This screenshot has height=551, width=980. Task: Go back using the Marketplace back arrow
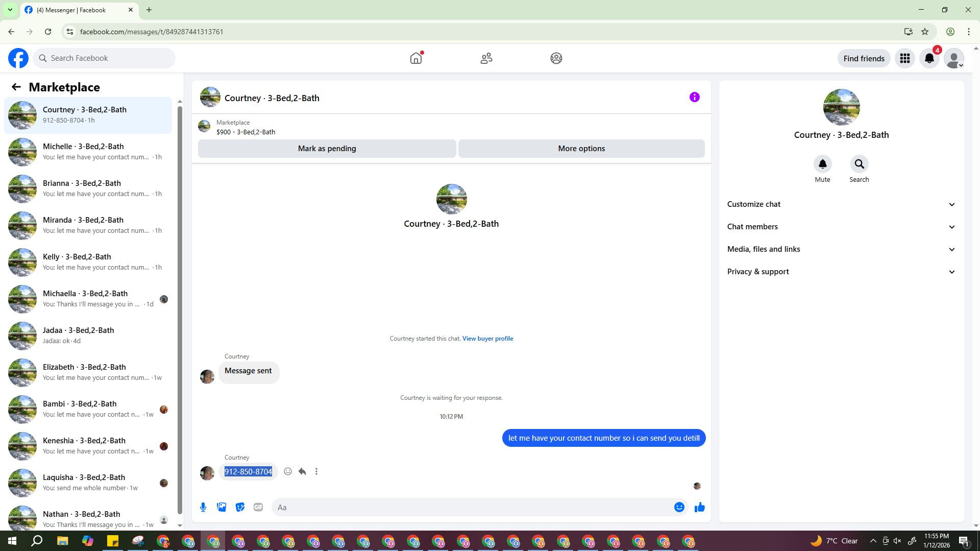(16, 87)
